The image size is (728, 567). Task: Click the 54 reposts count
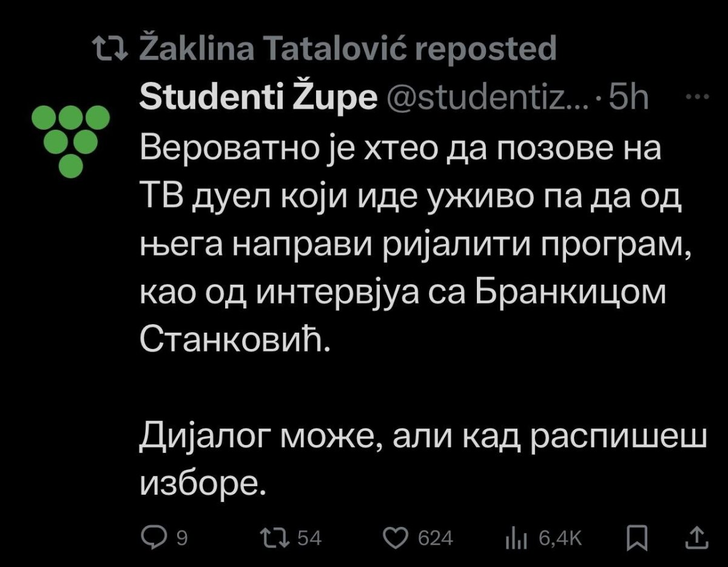tap(310, 537)
